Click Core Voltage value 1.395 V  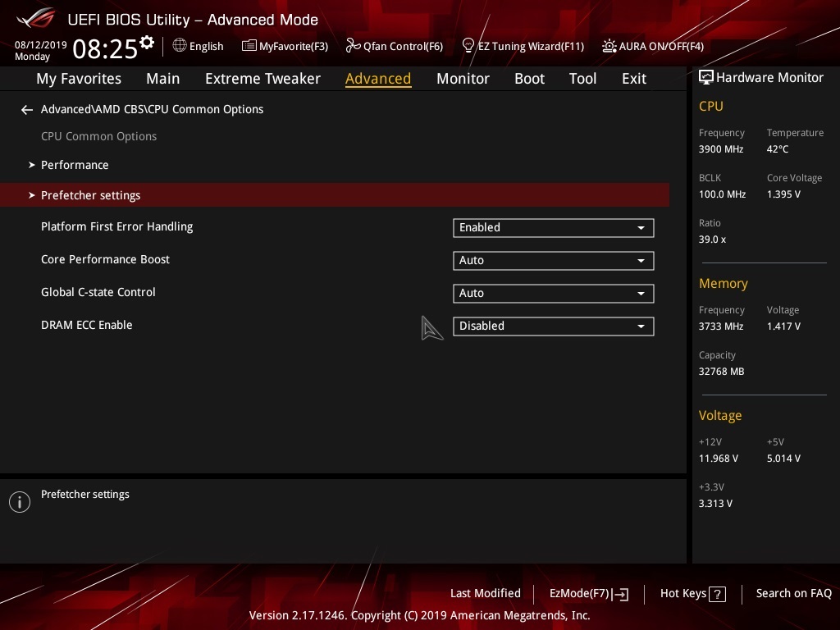tap(783, 194)
